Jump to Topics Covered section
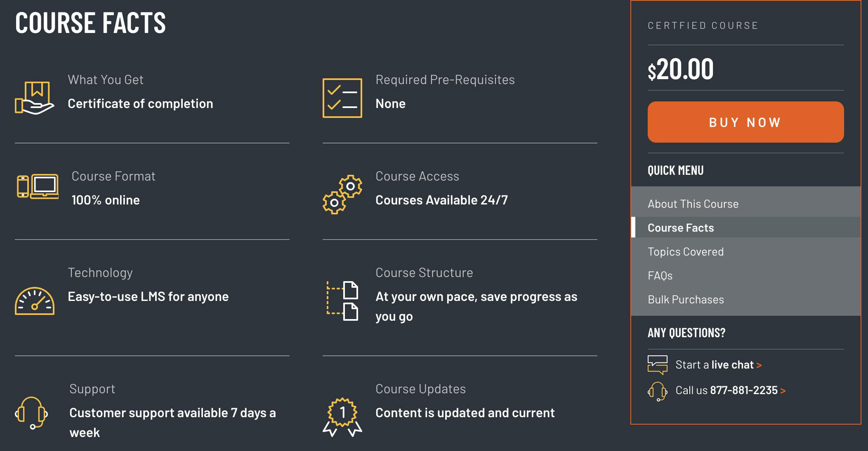The width and height of the screenshot is (868, 451). 686,252
